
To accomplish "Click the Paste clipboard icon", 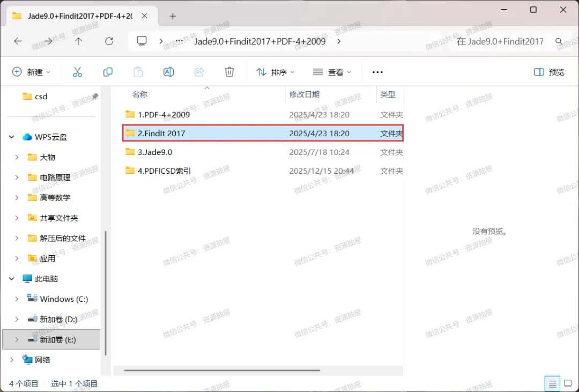I will 138,72.
